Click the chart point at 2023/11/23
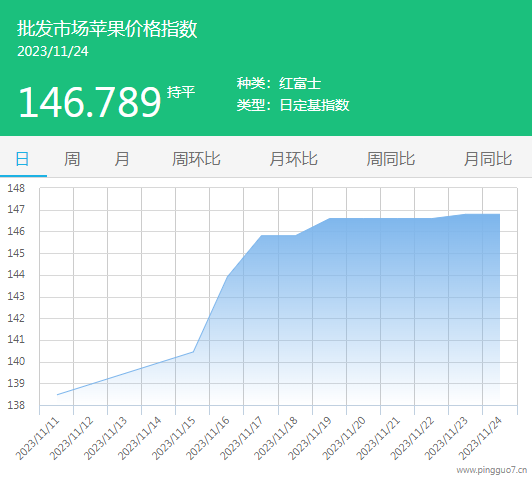 466,214
